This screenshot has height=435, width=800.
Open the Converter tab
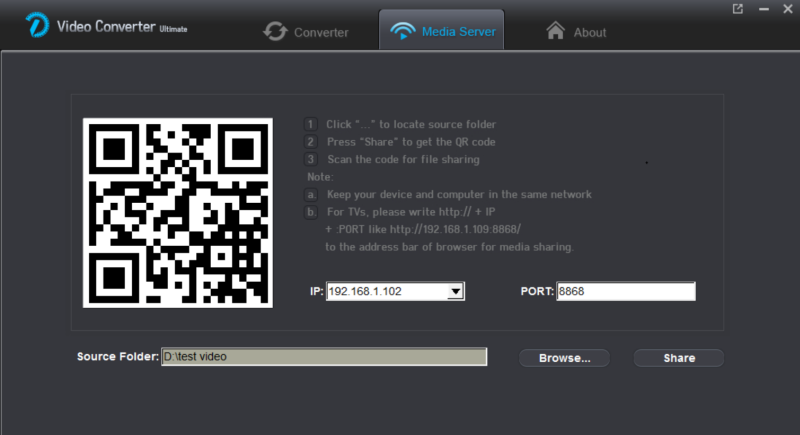click(306, 32)
